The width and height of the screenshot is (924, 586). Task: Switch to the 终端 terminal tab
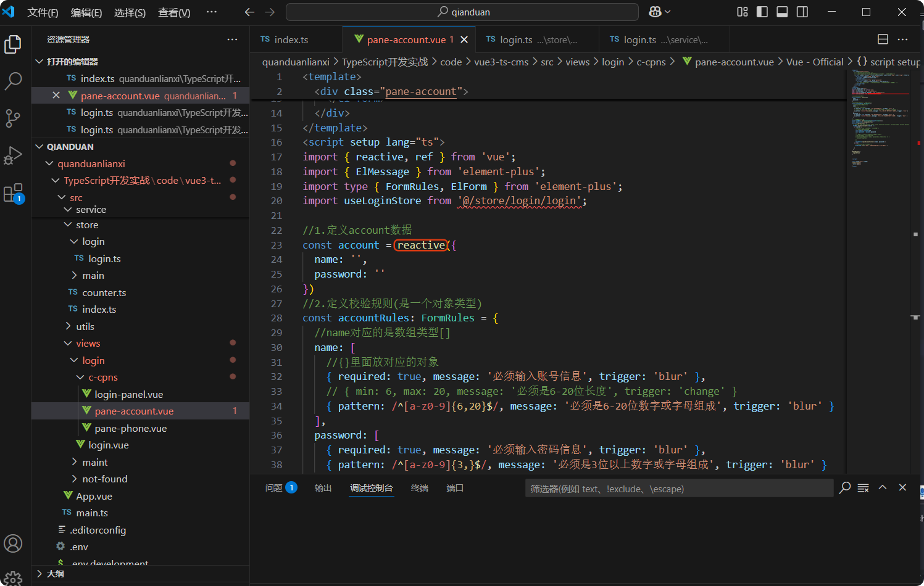[x=420, y=488]
